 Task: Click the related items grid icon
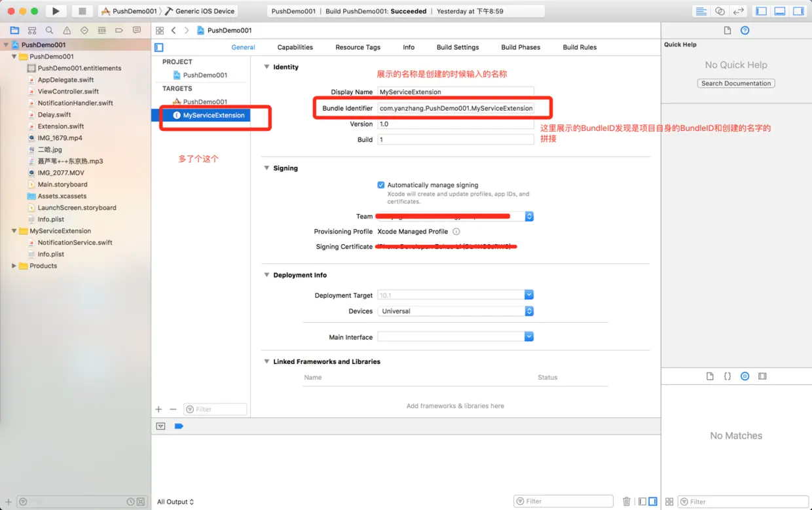click(x=159, y=30)
